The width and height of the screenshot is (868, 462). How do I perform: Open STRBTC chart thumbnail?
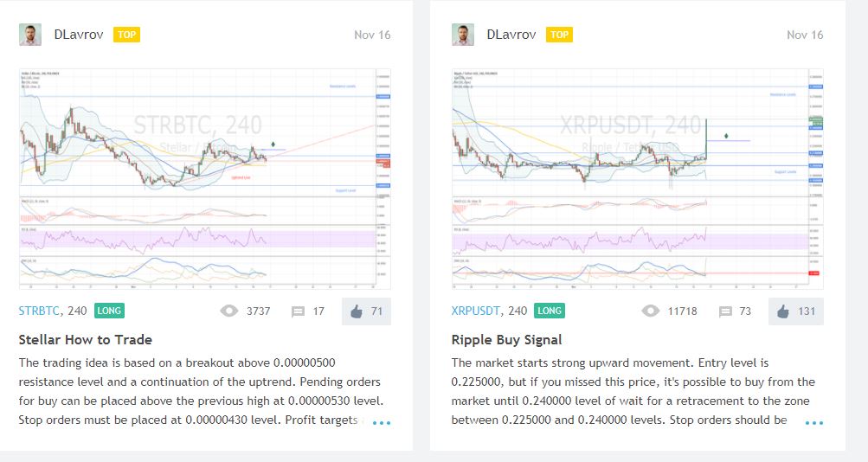pyautogui.click(x=205, y=179)
